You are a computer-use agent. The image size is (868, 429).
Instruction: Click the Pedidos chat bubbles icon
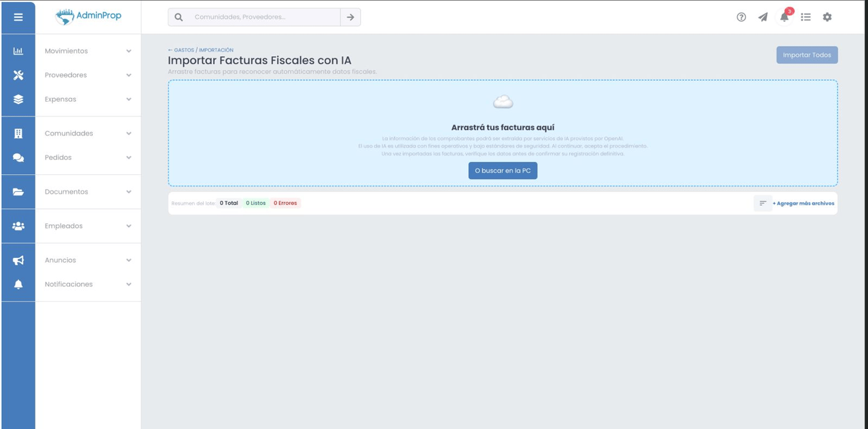pyautogui.click(x=18, y=158)
